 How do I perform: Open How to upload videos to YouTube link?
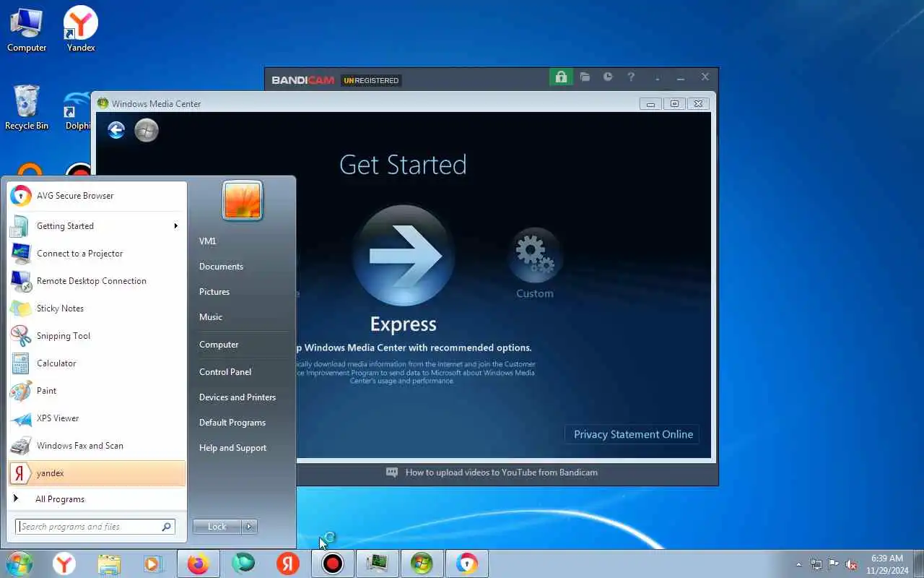coord(502,473)
